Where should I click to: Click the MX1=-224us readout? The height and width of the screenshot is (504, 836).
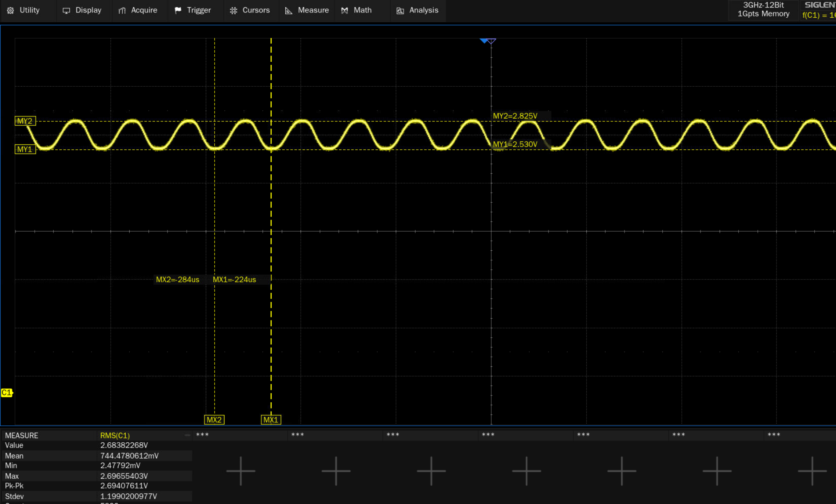coord(234,280)
